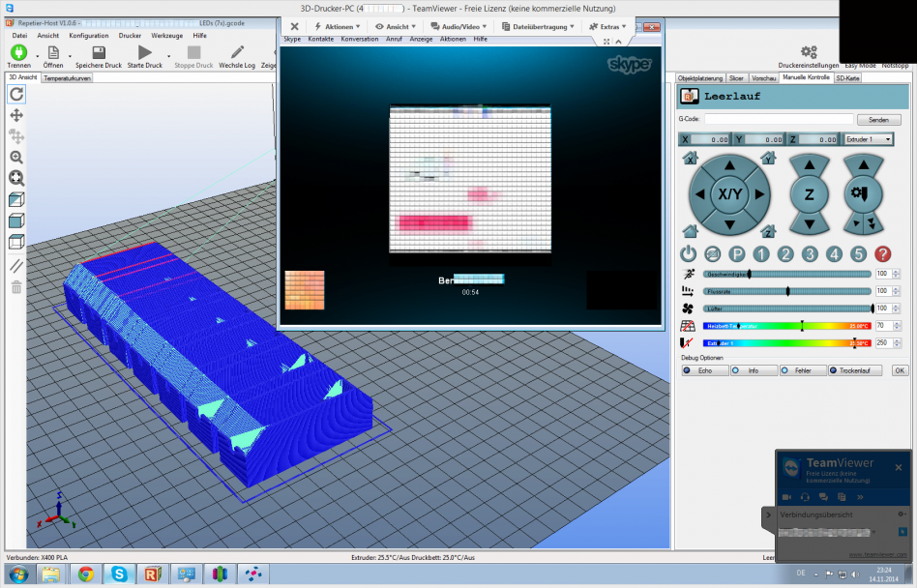
Task: Toggle the Trockenlauf dry run option
Action: (855, 370)
